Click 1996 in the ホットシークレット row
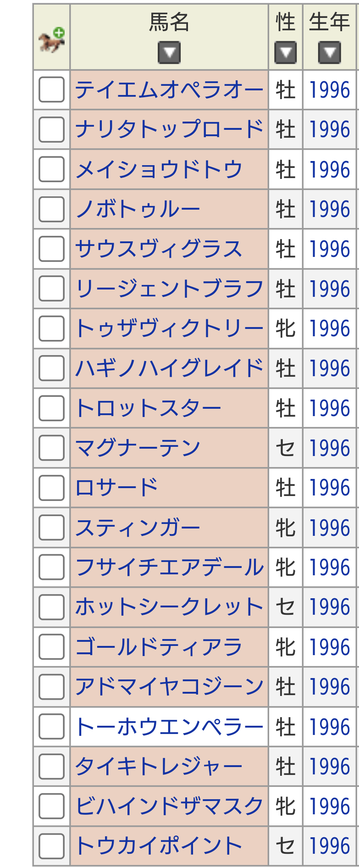This screenshot has width=359, height=868. coord(330,607)
